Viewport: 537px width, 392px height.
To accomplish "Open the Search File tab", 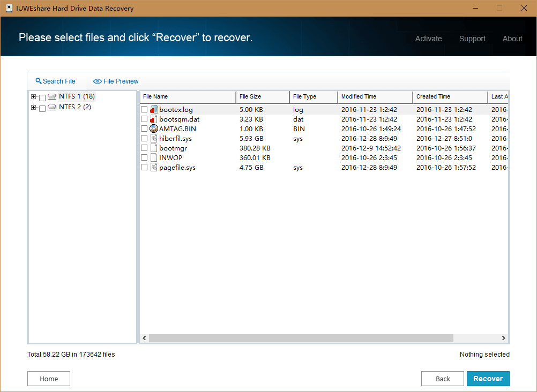I will pyautogui.click(x=56, y=81).
